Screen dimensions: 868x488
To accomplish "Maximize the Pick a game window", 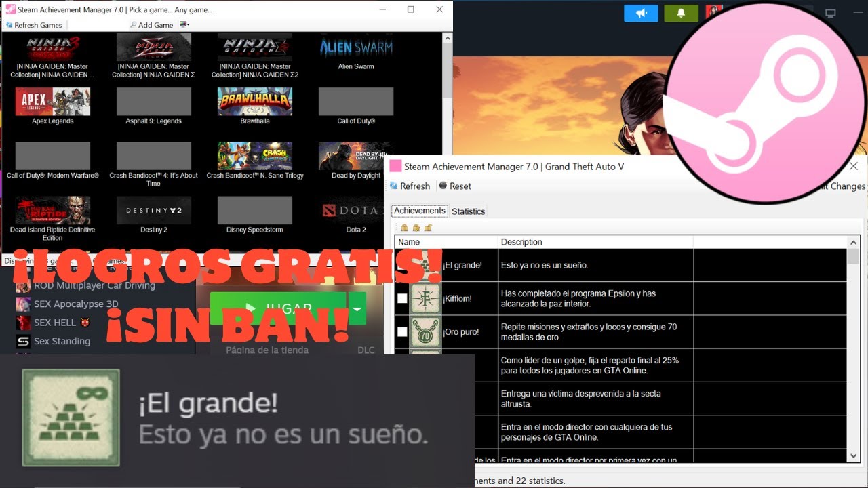I will point(411,9).
